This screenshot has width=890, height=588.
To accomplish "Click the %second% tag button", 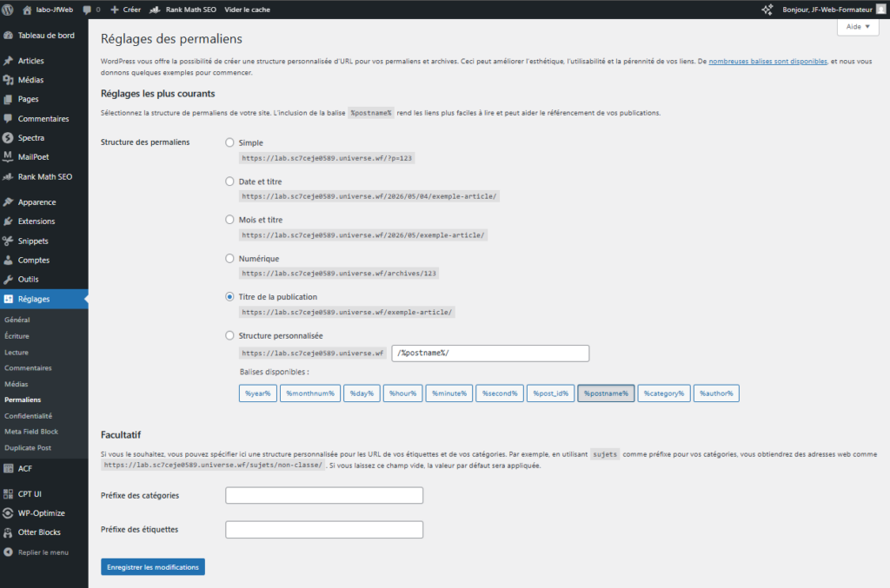I will (x=500, y=393).
